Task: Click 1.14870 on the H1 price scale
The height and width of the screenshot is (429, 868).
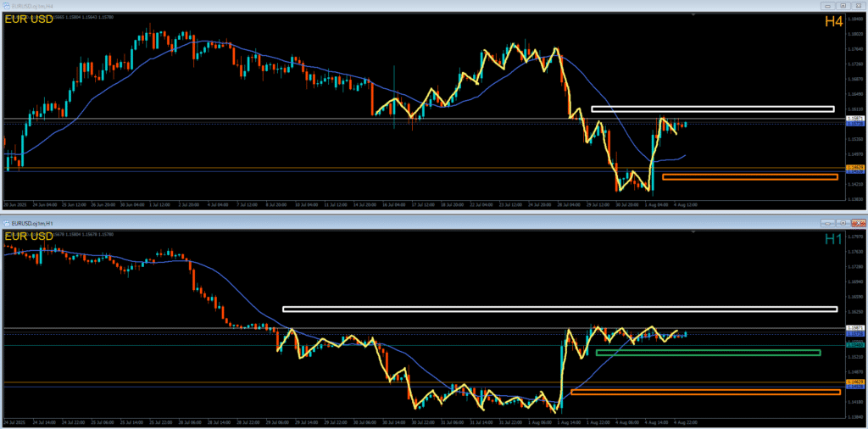Action: 856,372
